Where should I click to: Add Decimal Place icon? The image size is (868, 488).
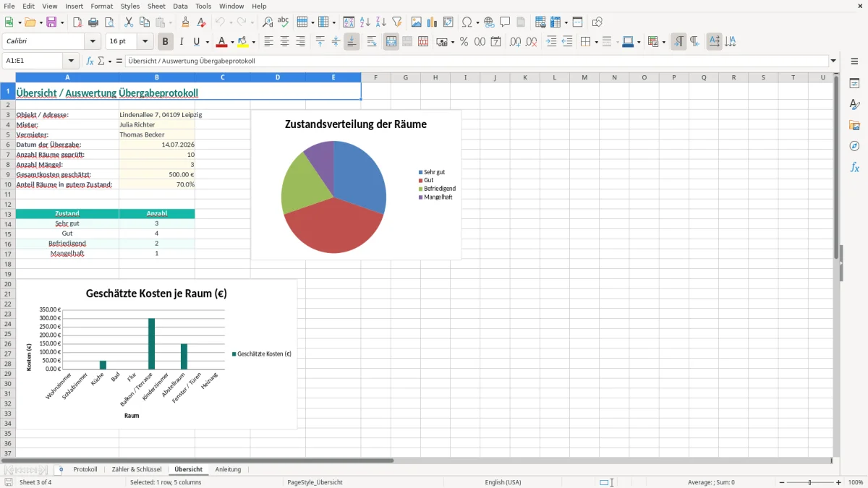[x=515, y=42]
